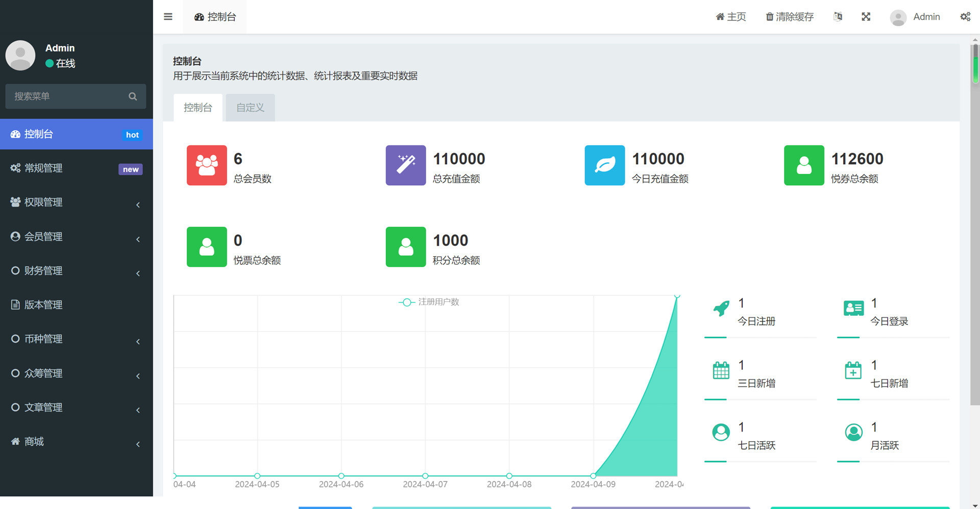Click the 清除缓存 button
The width and height of the screenshot is (980, 509).
click(x=790, y=17)
